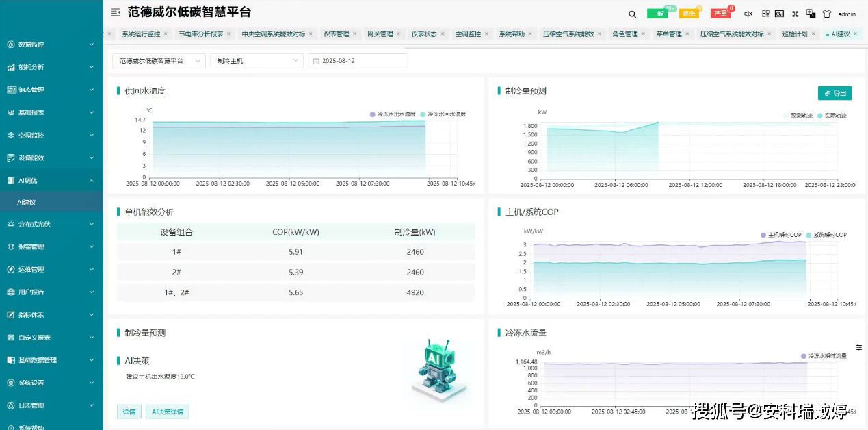Collapse the sidebar with the hamburger icon
Screen dimensions: 868x430
coord(116,12)
